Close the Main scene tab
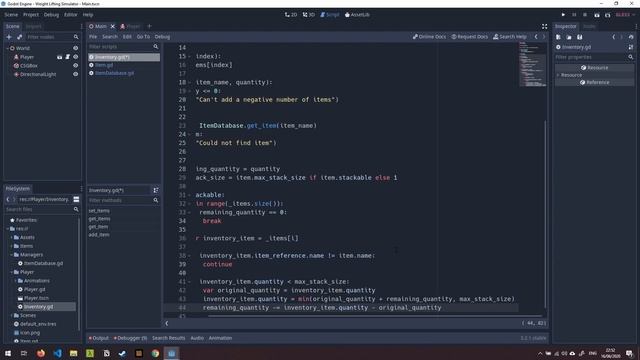 pos(113,27)
